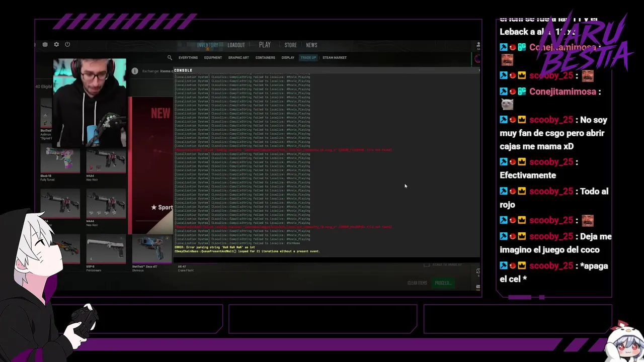Switch to the Inventory tab
644x362 pixels.
tap(208, 45)
